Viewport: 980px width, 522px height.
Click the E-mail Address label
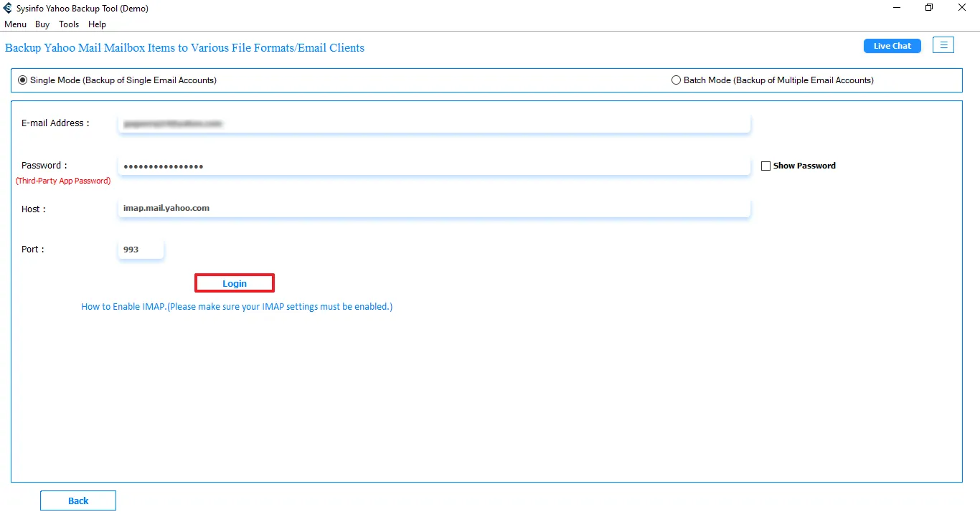(x=55, y=123)
